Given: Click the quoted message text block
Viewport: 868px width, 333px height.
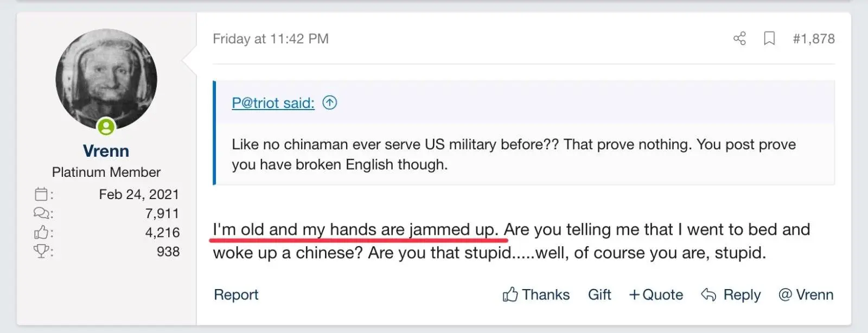Looking at the screenshot, I should pyautogui.click(x=513, y=155).
